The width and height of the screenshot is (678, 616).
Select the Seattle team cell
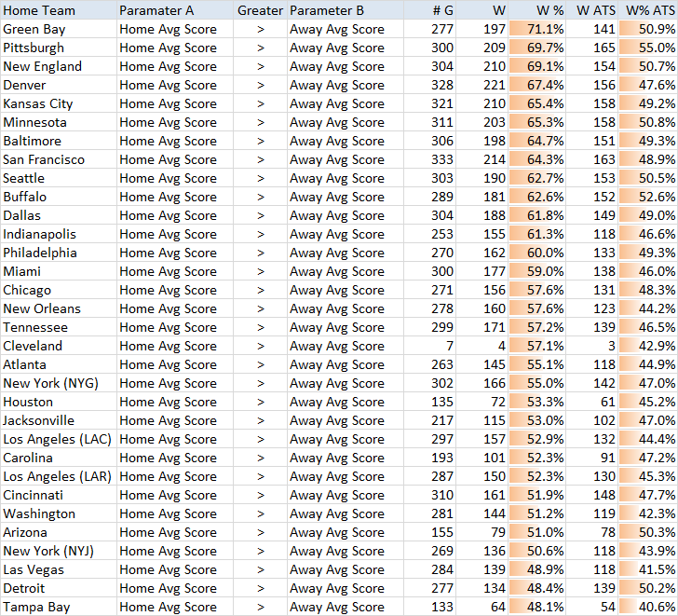pos(59,178)
